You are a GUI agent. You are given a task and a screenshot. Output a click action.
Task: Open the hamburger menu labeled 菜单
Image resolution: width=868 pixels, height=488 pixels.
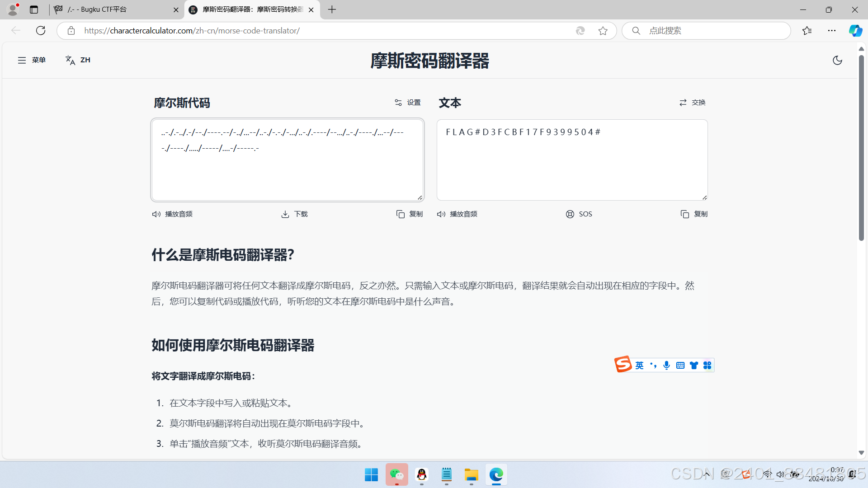point(31,60)
